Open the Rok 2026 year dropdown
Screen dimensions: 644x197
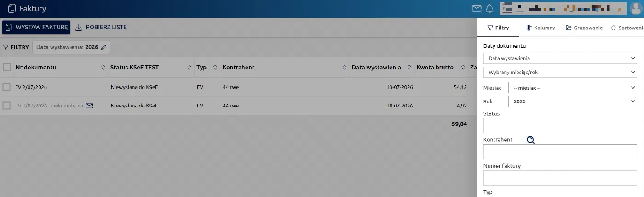[x=573, y=101]
